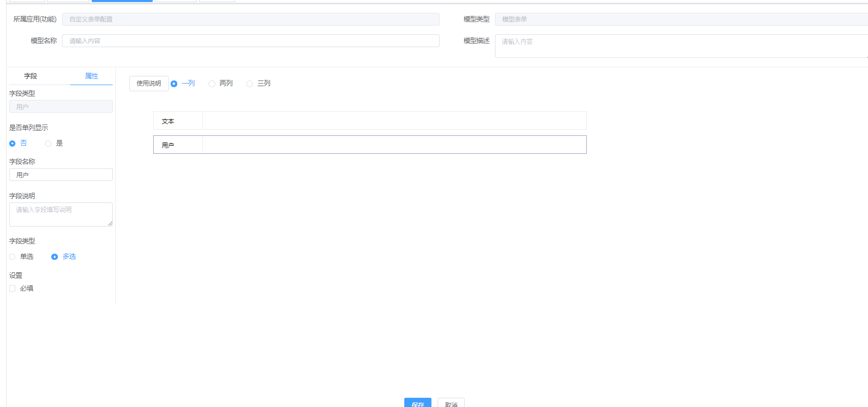Switch layout to 两列
Screen dimensions: 868x407
(212, 84)
